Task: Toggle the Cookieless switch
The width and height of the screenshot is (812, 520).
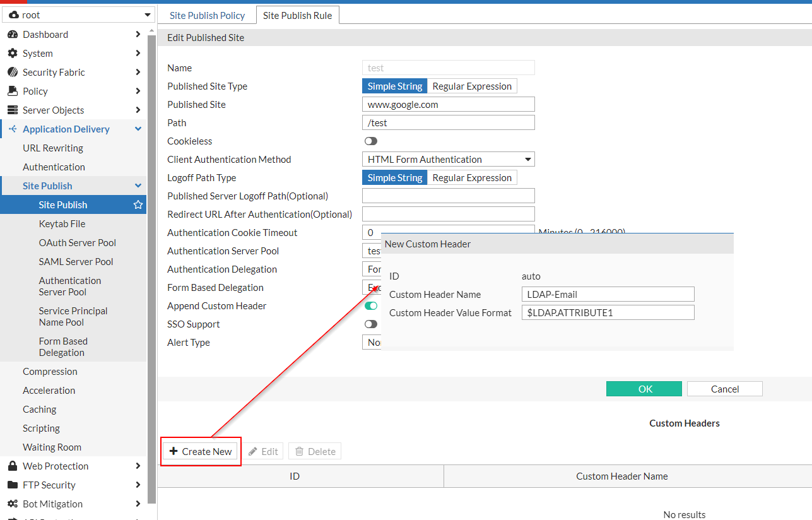Action: (x=370, y=141)
